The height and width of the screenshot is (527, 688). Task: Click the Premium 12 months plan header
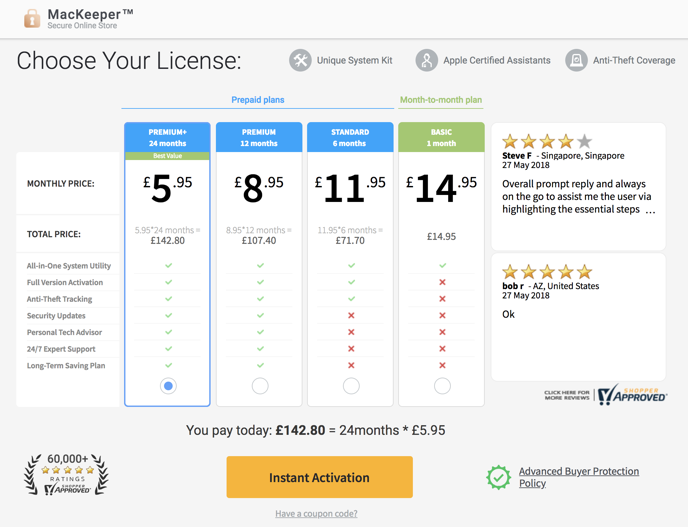pos(259,137)
